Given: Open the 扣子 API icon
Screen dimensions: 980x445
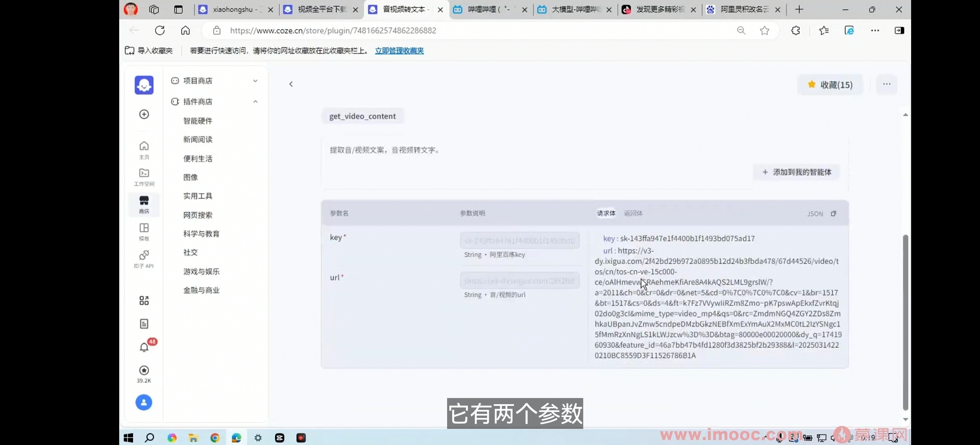Looking at the screenshot, I should click(x=144, y=258).
